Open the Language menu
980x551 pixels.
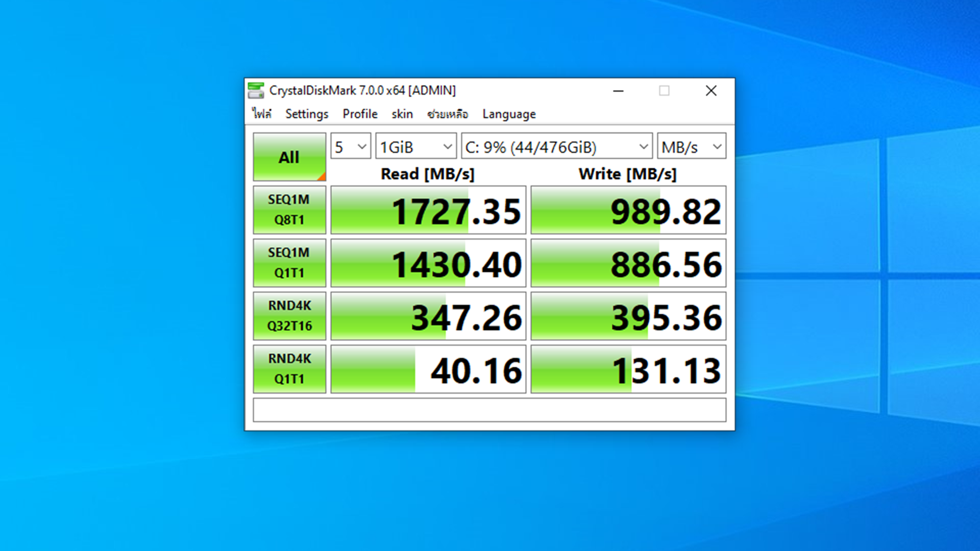pyautogui.click(x=509, y=114)
